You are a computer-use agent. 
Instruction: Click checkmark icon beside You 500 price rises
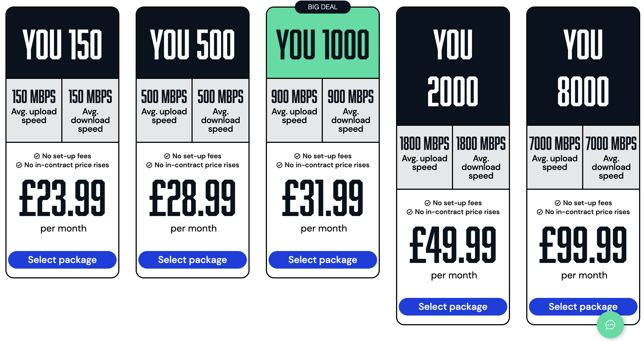point(149,165)
